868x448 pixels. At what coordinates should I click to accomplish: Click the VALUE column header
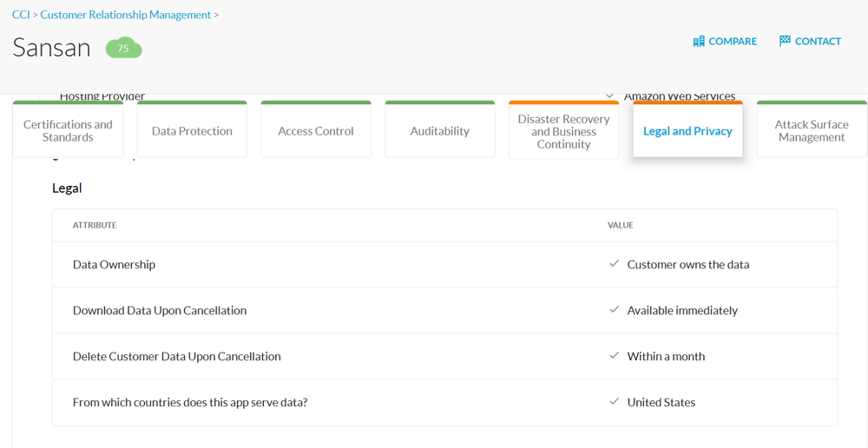pyautogui.click(x=621, y=226)
